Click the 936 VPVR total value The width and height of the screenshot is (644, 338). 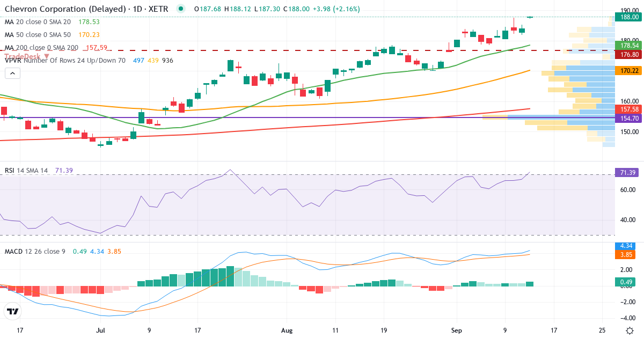[167, 61]
